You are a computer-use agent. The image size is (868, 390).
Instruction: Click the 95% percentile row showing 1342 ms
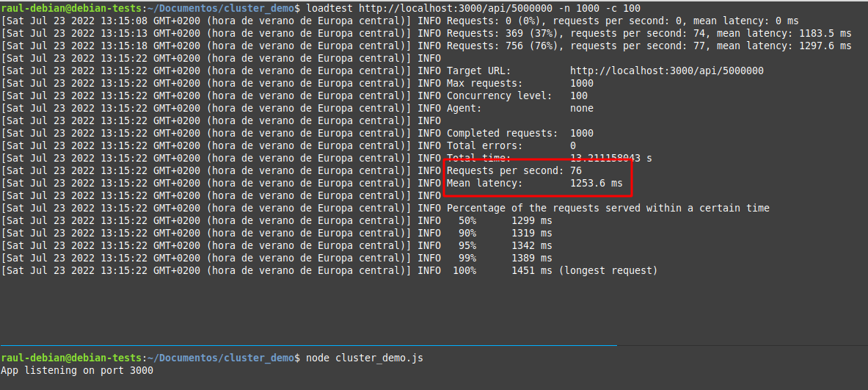505,245
